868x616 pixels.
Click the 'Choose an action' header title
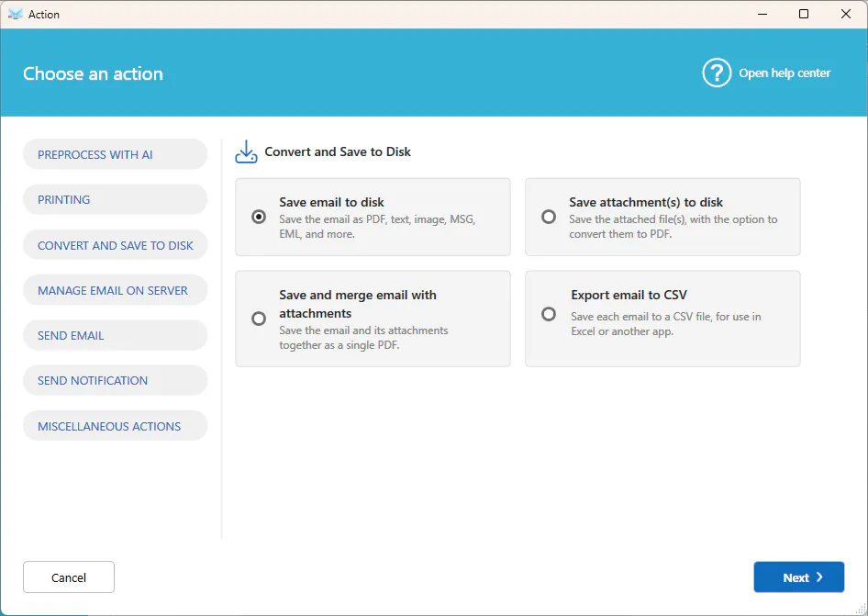(x=93, y=73)
